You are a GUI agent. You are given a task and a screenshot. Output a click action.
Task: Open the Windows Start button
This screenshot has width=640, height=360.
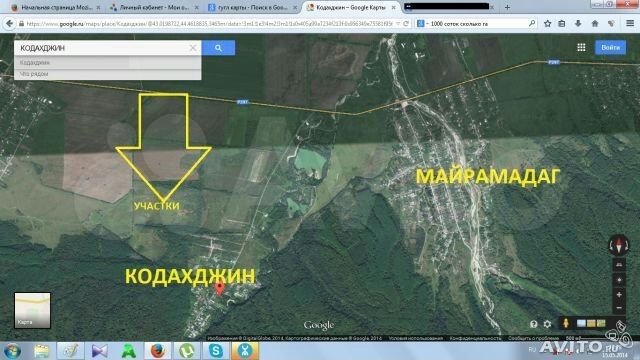click(12, 351)
